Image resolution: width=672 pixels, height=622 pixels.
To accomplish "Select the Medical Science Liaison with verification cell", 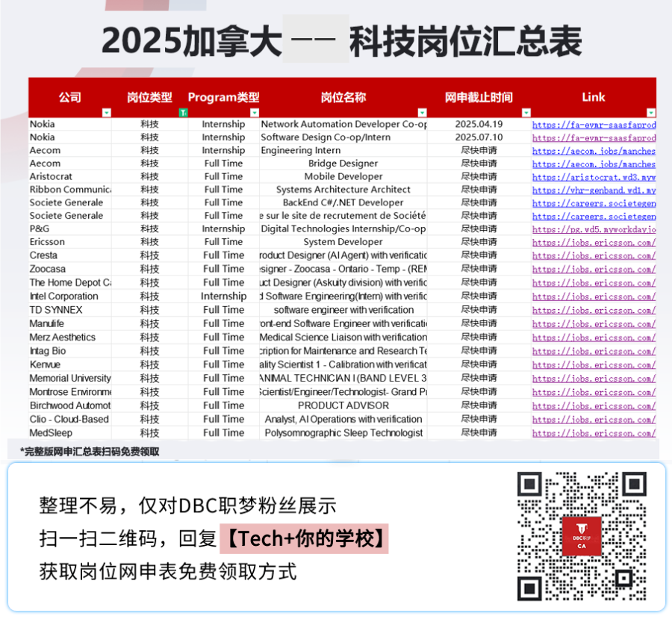I will (343, 337).
